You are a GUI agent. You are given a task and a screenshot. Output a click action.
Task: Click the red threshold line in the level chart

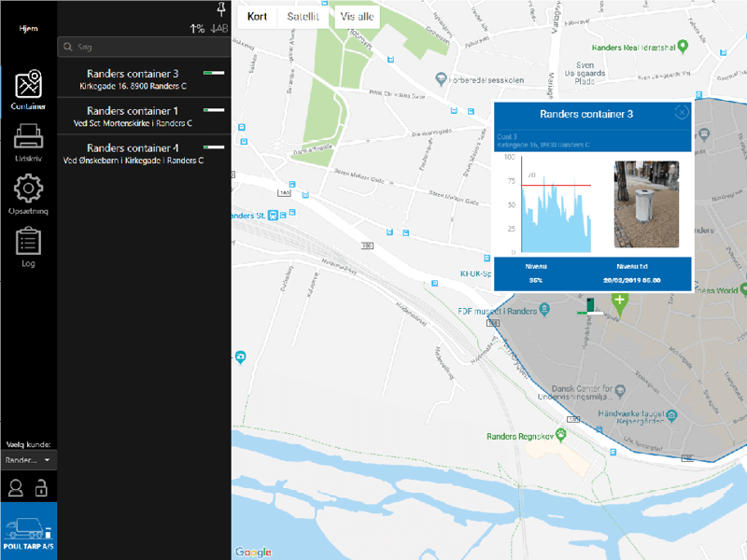point(556,186)
